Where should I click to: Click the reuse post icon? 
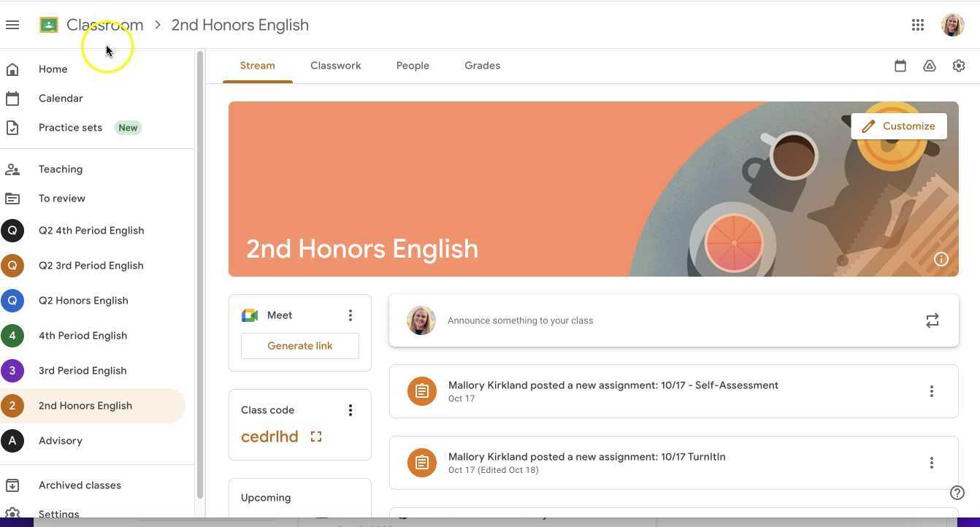933,320
